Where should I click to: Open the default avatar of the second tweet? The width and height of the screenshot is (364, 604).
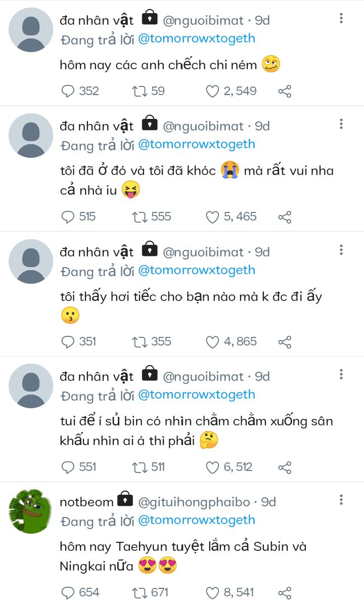[x=31, y=136]
